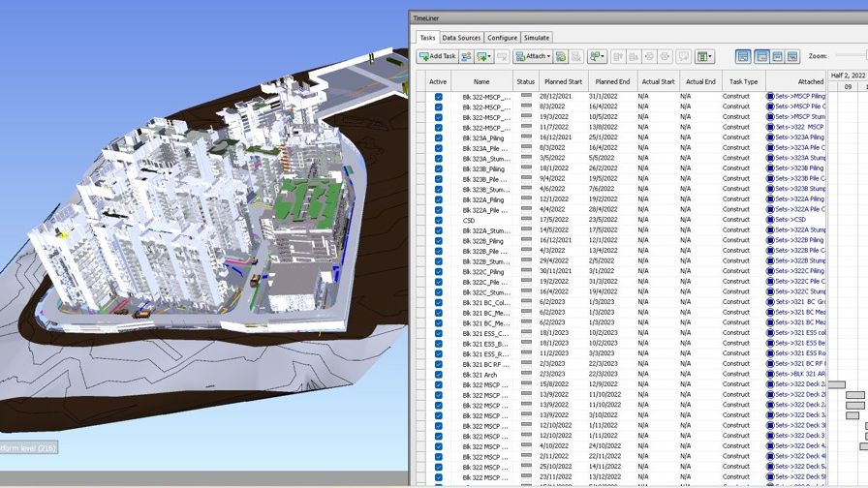The width and height of the screenshot is (868, 488).
Task: Toggle Active checkbox for Blk 322C_Piling
Action: [x=439, y=272]
